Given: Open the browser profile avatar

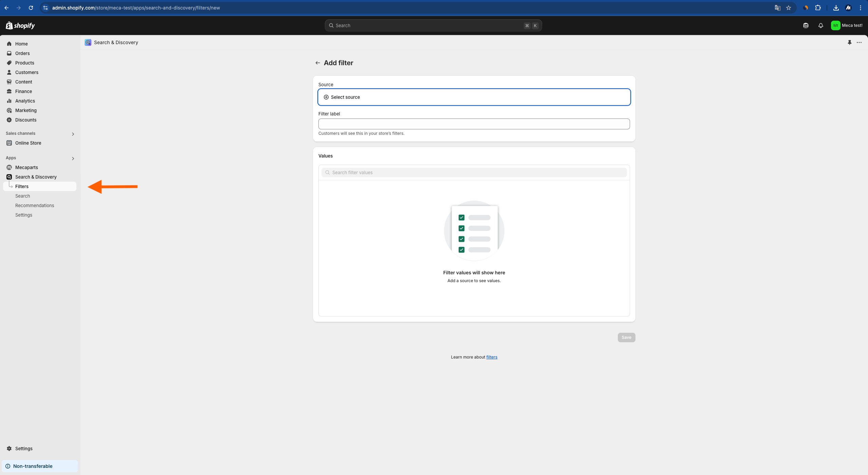Looking at the screenshot, I should [848, 8].
